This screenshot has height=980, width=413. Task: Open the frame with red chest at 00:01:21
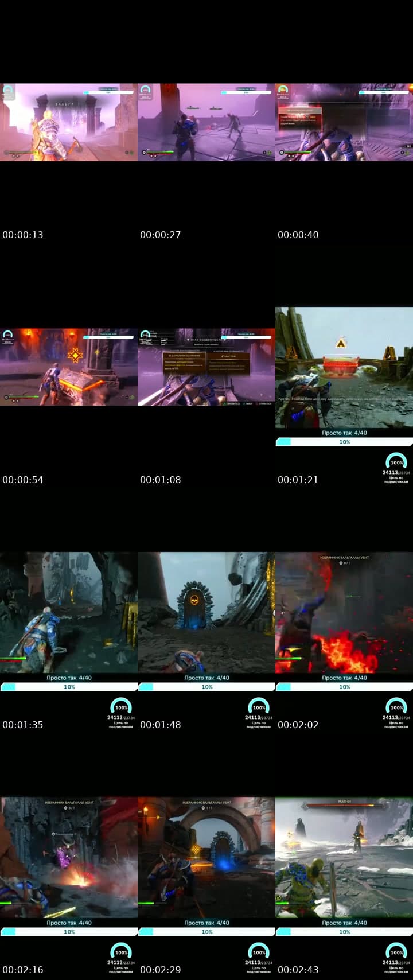pyautogui.click(x=344, y=367)
